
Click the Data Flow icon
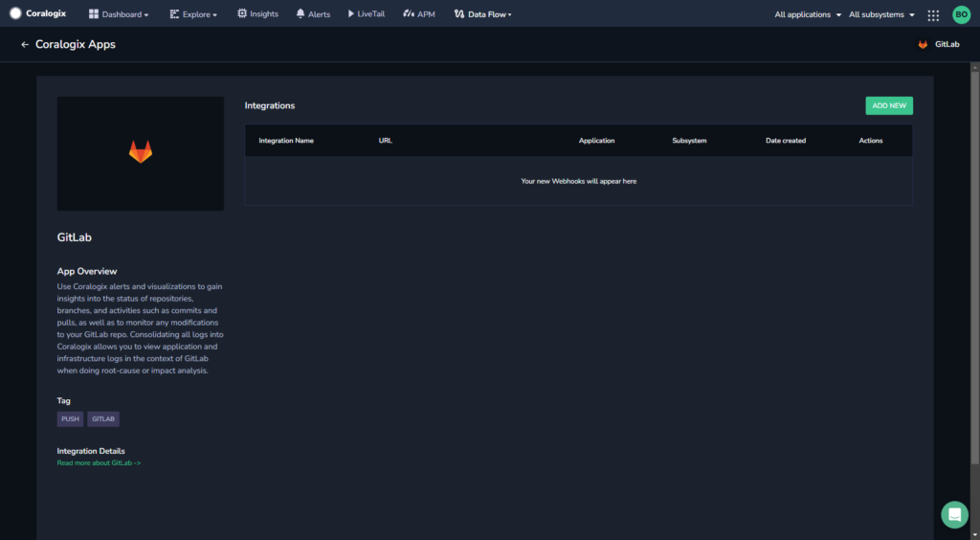458,13
